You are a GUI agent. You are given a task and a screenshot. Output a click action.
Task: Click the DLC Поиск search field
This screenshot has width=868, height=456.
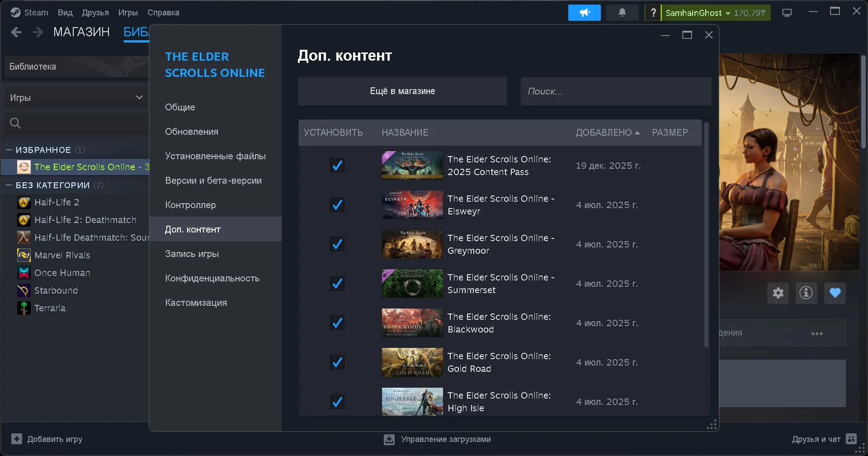[x=616, y=91]
